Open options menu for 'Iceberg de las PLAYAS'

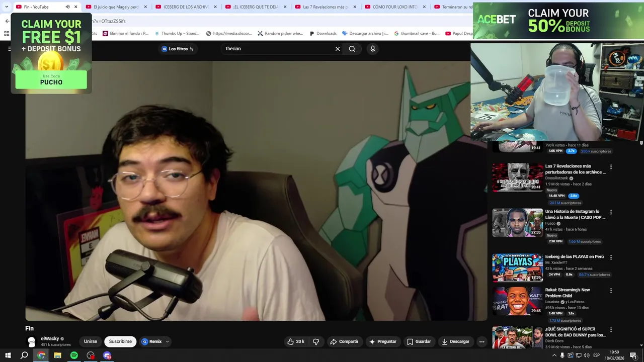tap(611, 257)
